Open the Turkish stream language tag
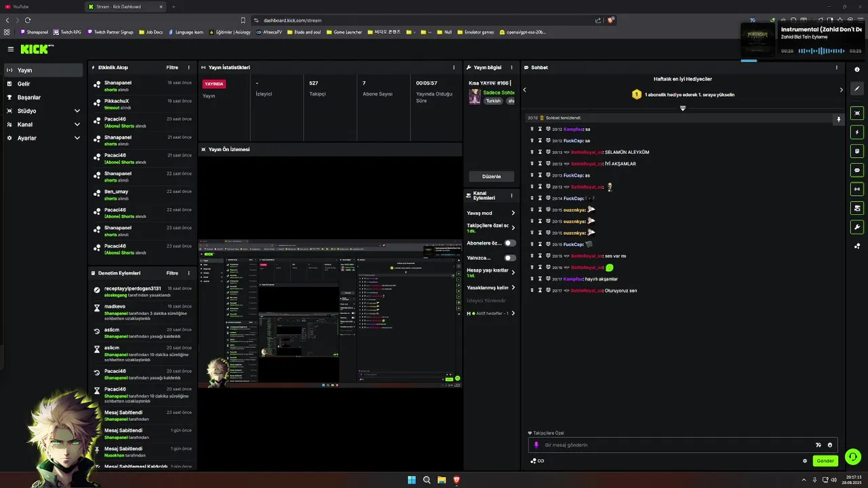 493,101
